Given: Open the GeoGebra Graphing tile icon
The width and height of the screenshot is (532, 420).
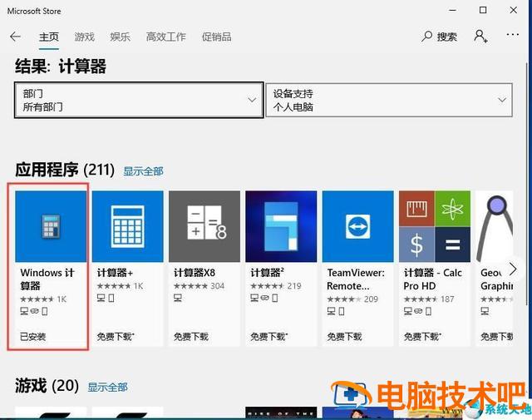Looking at the screenshot, I should (495, 226).
